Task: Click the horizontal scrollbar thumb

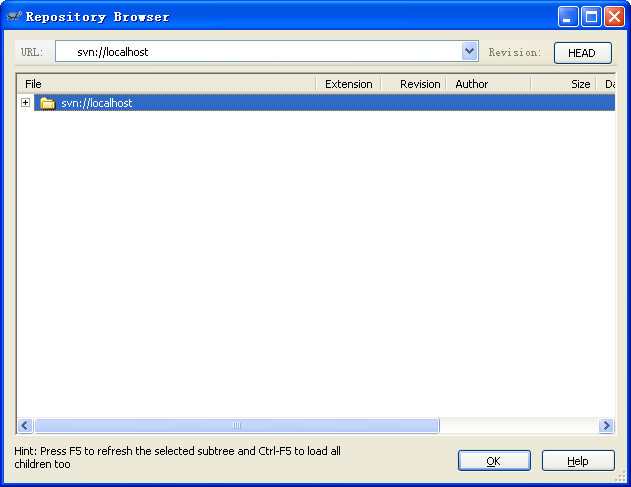Action: [237, 425]
